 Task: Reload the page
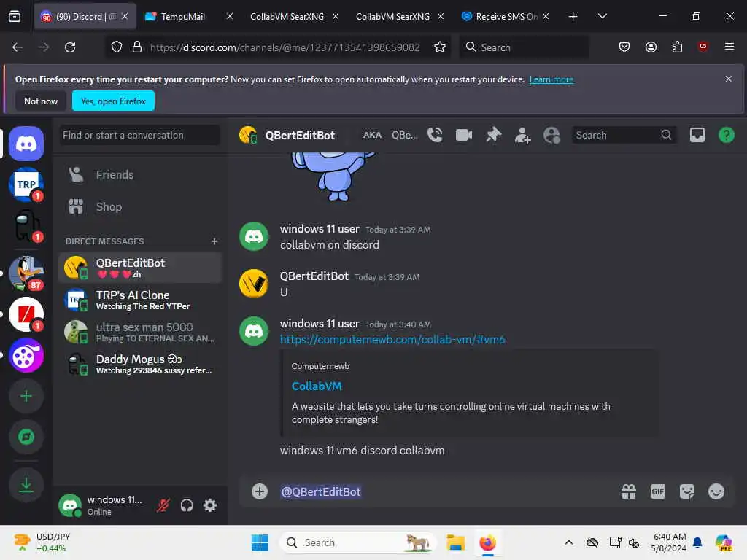pos(70,47)
